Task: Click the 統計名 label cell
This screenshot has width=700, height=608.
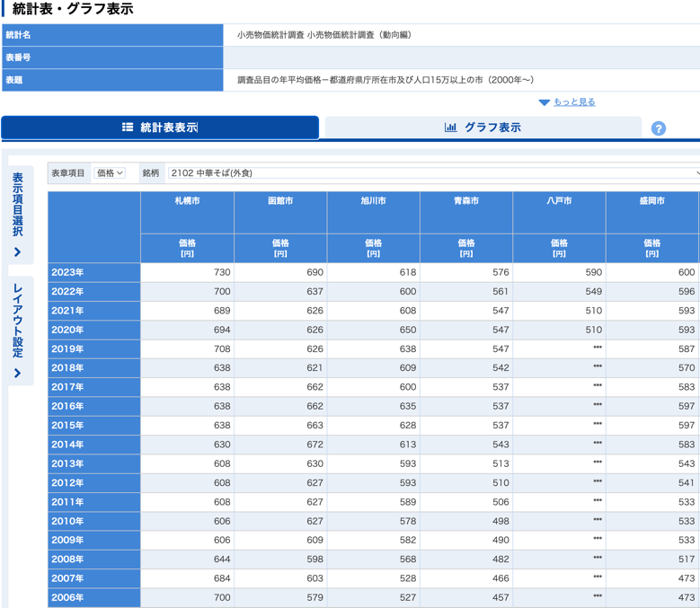Action: pos(112,35)
